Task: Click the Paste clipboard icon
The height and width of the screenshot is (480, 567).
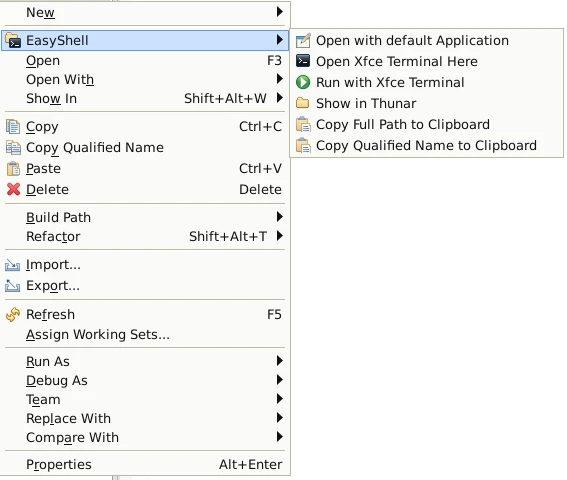Action: click(x=13, y=169)
